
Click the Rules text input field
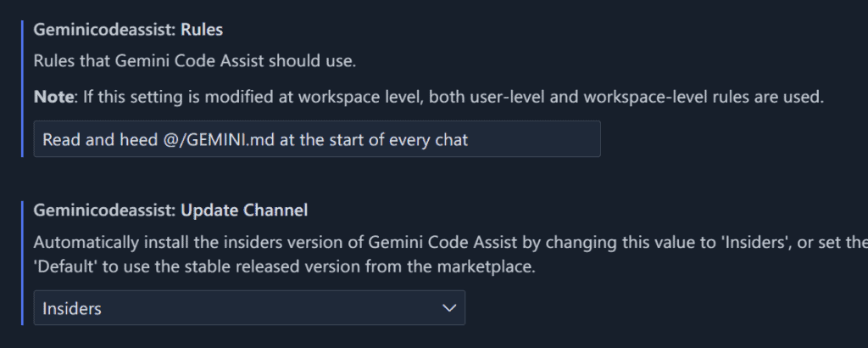click(x=316, y=139)
